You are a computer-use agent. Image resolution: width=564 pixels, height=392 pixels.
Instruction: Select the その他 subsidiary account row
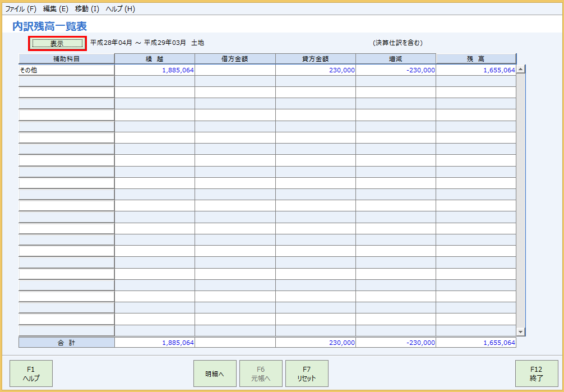(x=66, y=70)
